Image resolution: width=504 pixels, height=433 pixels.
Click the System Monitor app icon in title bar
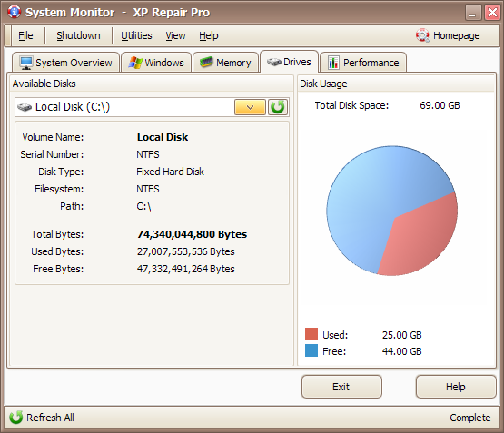click(x=15, y=12)
